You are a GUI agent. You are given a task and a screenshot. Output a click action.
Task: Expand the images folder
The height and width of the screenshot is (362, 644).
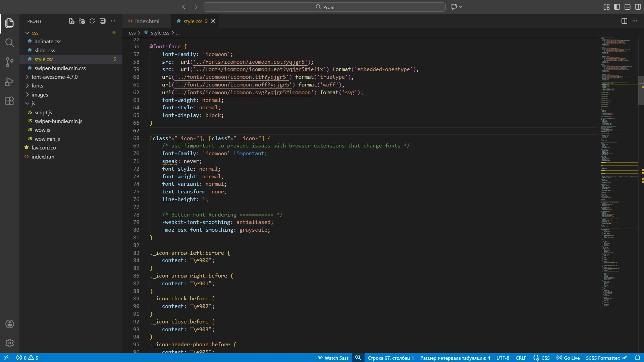tap(40, 95)
